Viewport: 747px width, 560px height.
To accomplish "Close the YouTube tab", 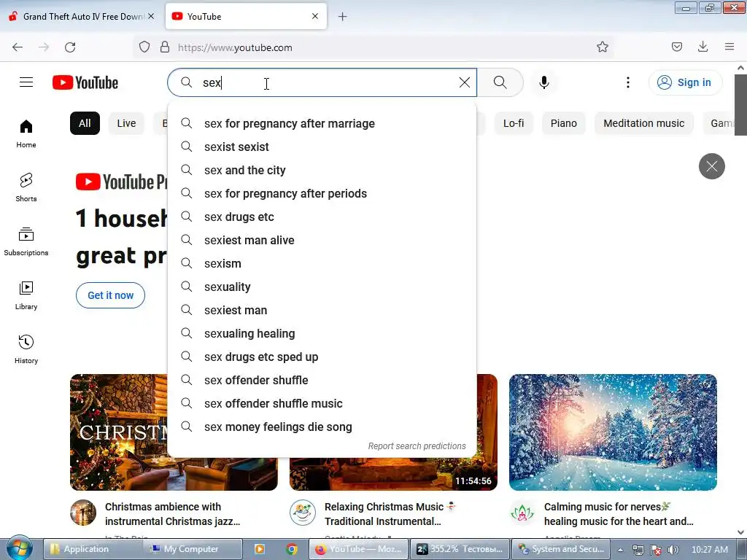I will tap(315, 16).
